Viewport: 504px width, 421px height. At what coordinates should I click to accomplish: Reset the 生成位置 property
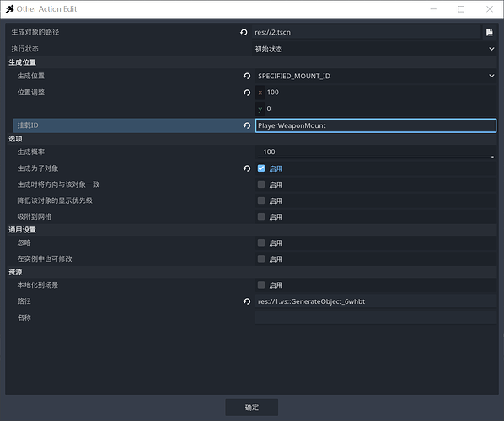tap(247, 76)
